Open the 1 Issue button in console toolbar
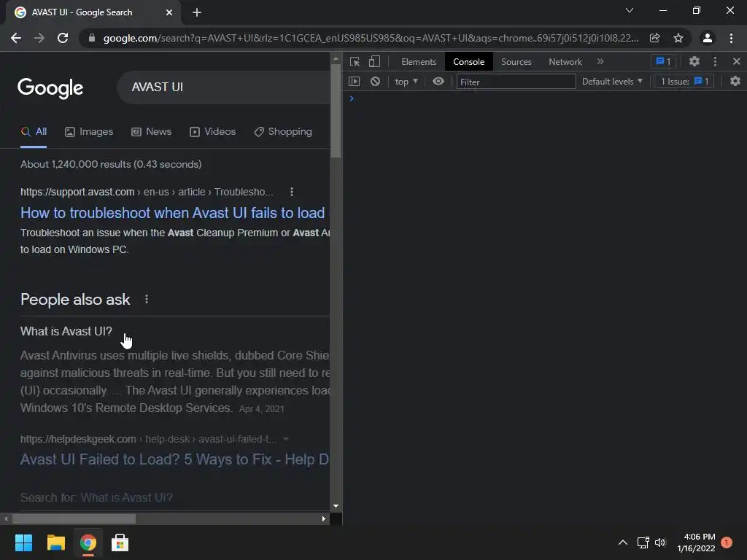 tap(684, 82)
